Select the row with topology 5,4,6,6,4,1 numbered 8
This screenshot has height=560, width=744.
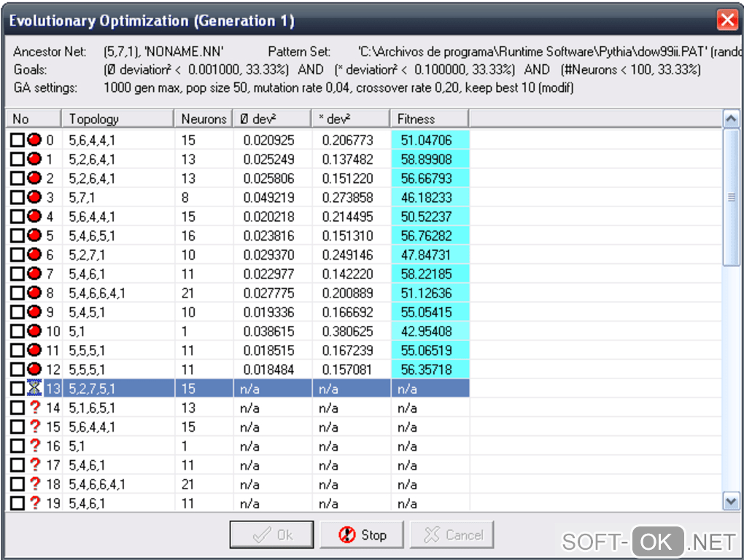coord(96,293)
